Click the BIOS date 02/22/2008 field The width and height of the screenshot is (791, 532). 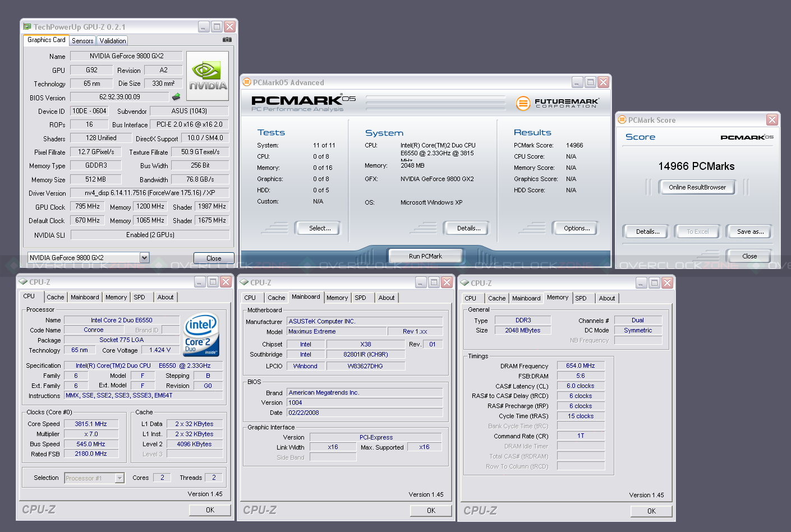[x=365, y=413]
